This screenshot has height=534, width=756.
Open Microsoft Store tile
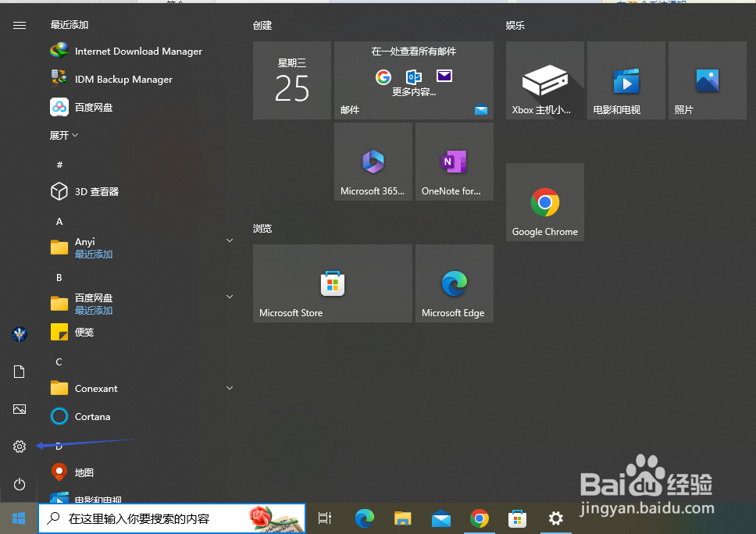[x=333, y=283]
